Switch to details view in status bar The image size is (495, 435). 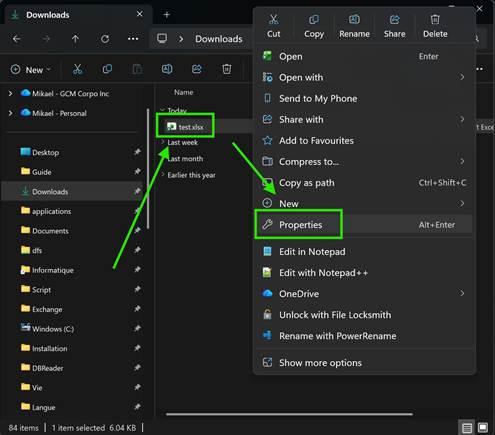point(467,428)
